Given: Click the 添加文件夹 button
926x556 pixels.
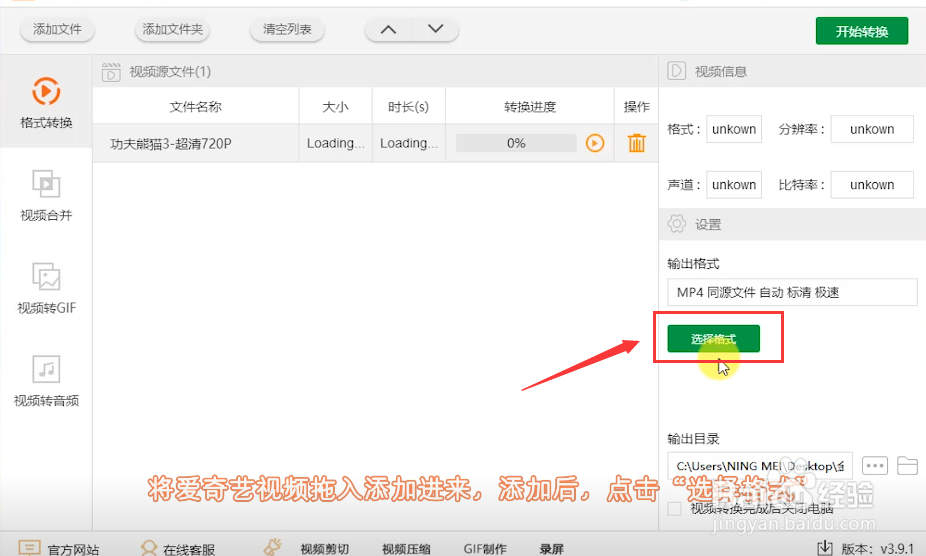Looking at the screenshot, I should 172,30.
